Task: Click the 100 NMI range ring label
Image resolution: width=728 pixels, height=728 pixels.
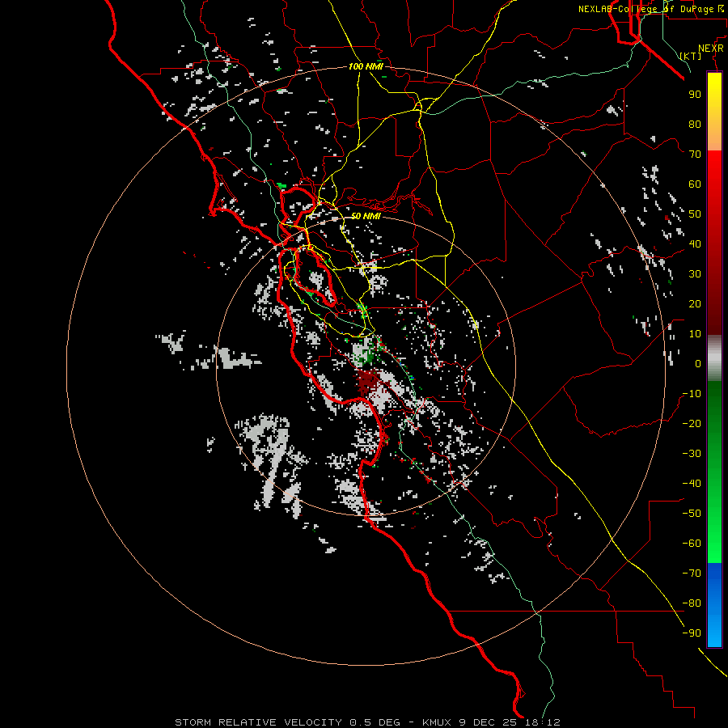Action: (x=366, y=66)
